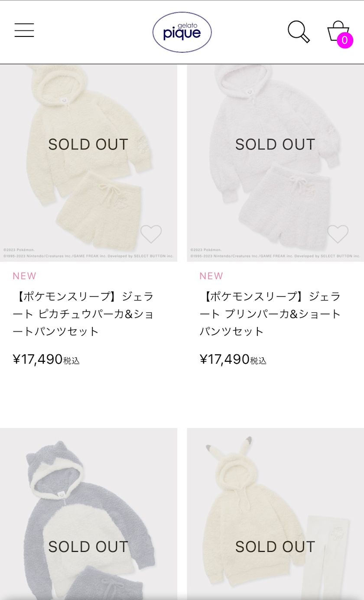Click the Purin set ¥17,490 price
The image size is (364, 600).
[x=224, y=360]
